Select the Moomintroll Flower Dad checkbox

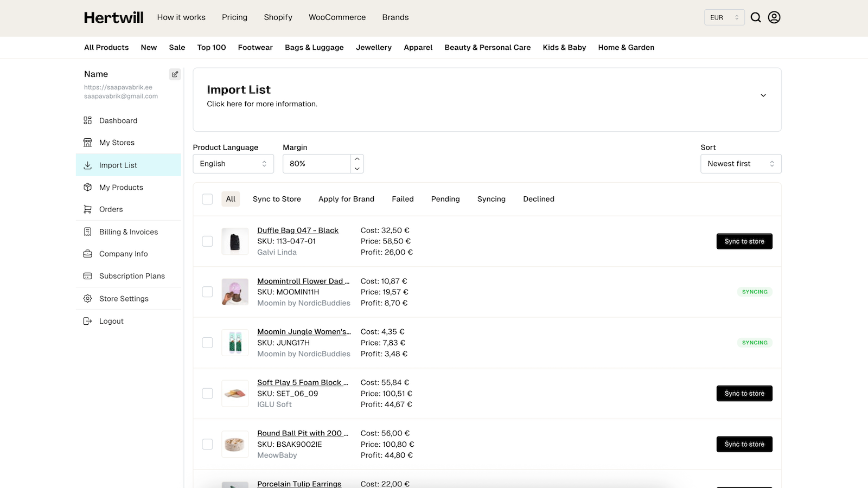pyautogui.click(x=207, y=292)
